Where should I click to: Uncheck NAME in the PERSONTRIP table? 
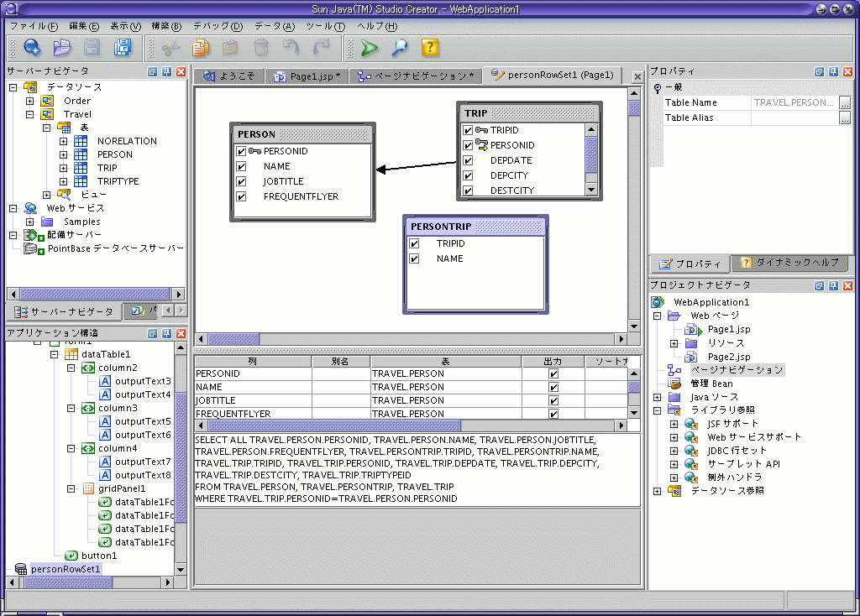coord(415,258)
